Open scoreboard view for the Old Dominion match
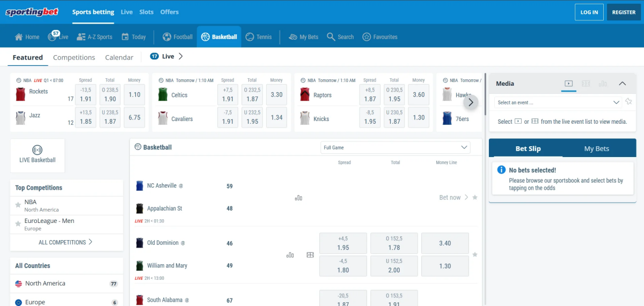 (310, 255)
